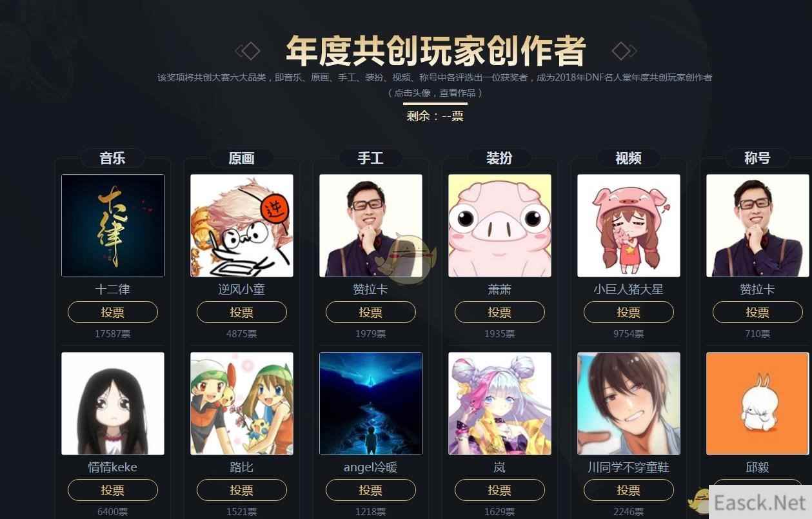Open 情情keke long-haired girl avatar
This screenshot has height=519, width=812.
click(x=113, y=404)
